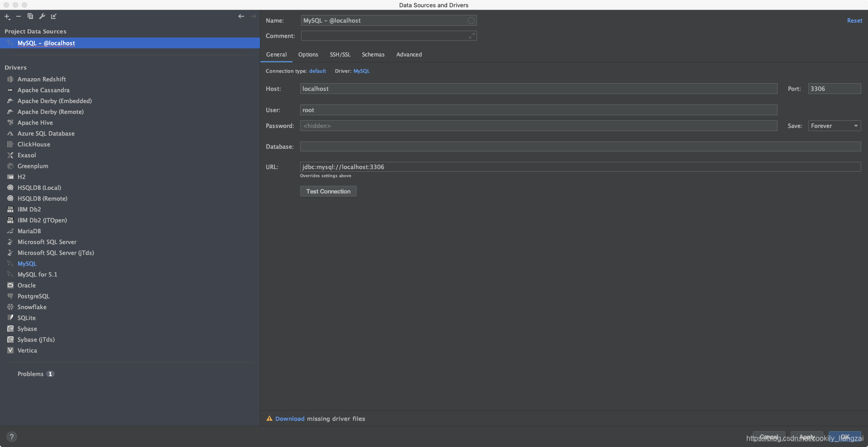Pick a color via the circle in Name field

(x=471, y=21)
